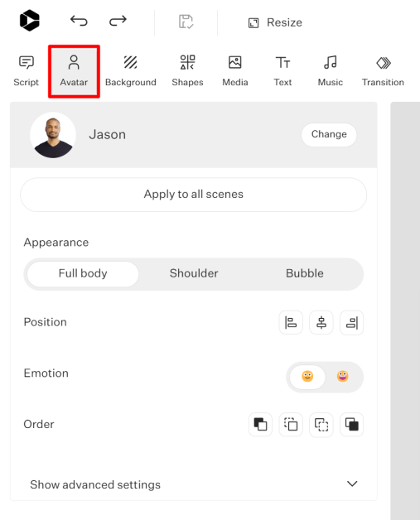Open the Resize option
Viewport: 420px width, 520px height.
click(x=275, y=22)
